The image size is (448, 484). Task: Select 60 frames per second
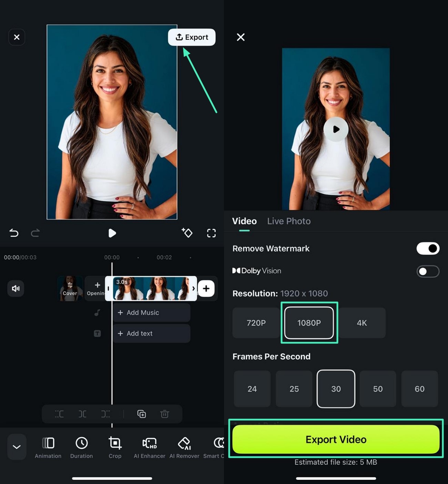pos(420,389)
